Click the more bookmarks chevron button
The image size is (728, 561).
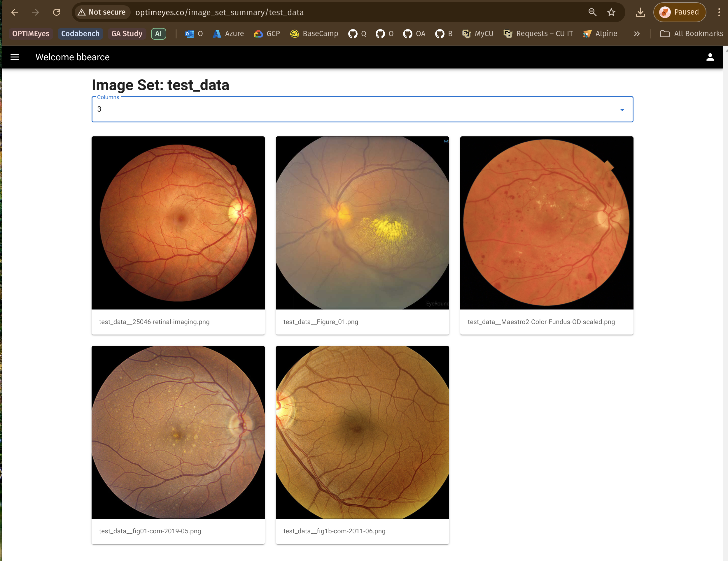(637, 34)
